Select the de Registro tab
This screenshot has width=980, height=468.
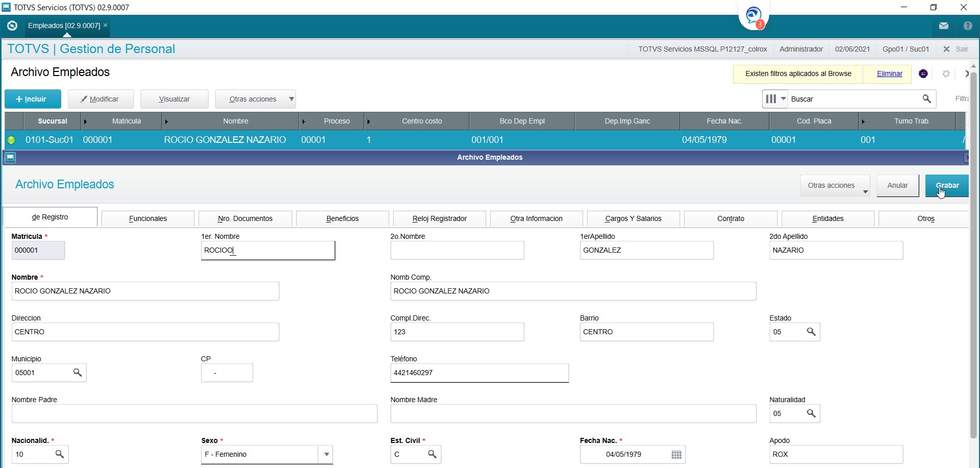click(50, 217)
